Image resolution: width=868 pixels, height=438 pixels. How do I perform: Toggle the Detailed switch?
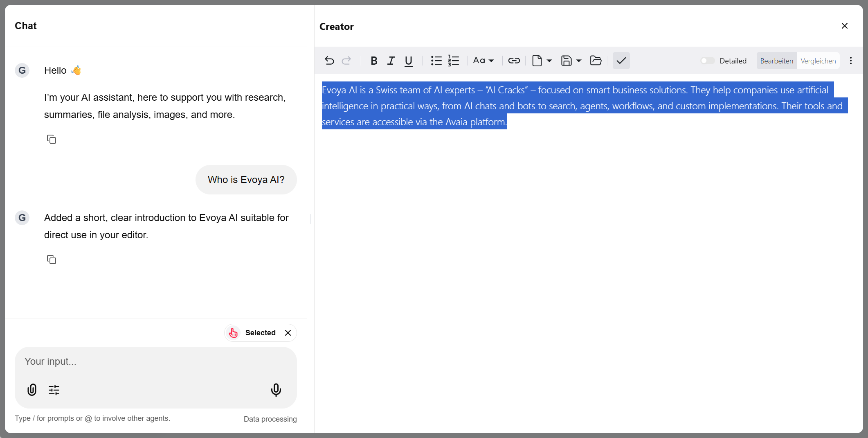(708, 61)
